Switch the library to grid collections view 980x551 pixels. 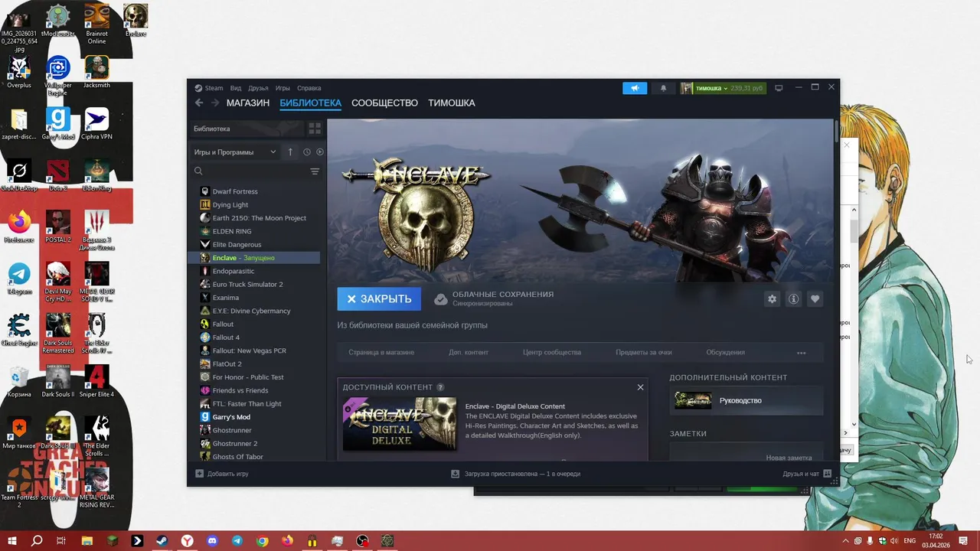(x=315, y=129)
